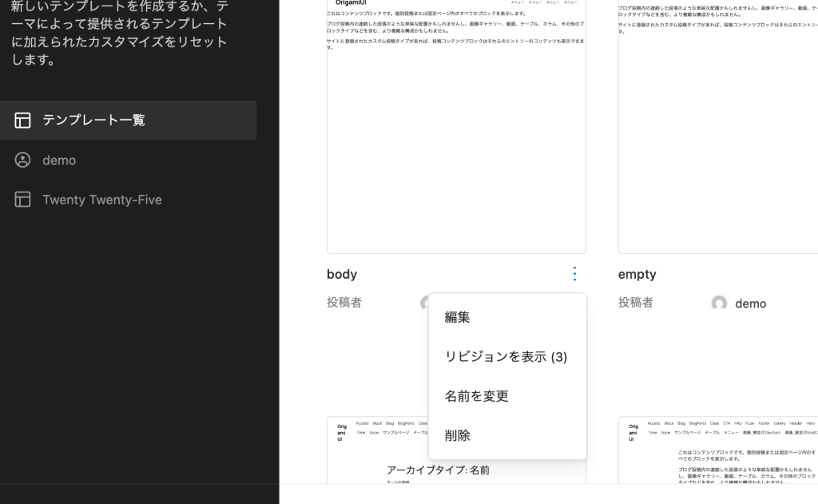
Task: Click the 投稿者 label under empty
Action: click(635, 303)
